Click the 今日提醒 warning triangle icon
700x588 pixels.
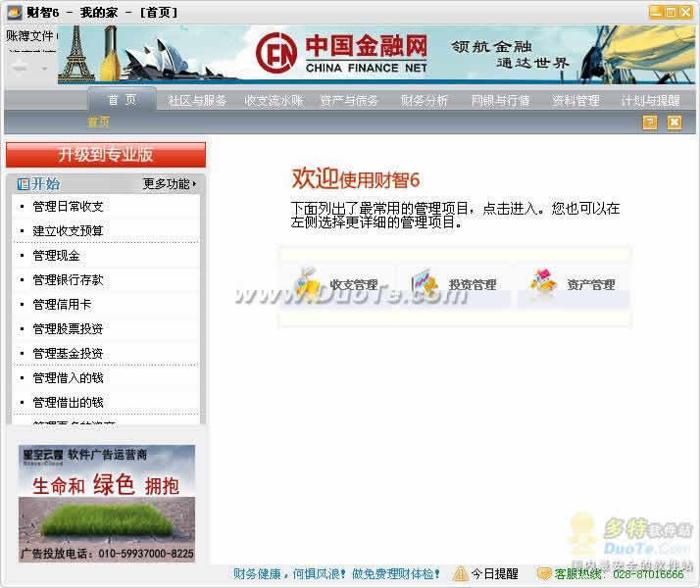(460, 573)
